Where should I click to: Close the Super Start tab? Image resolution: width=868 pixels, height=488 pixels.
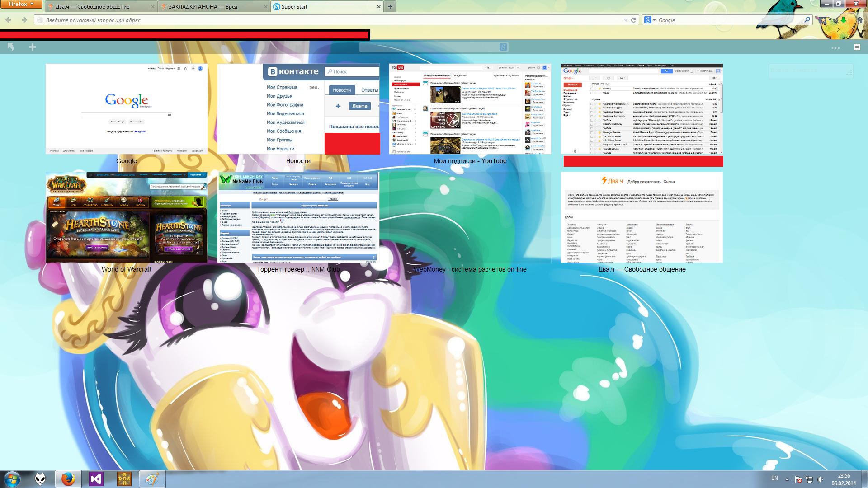[x=379, y=7]
